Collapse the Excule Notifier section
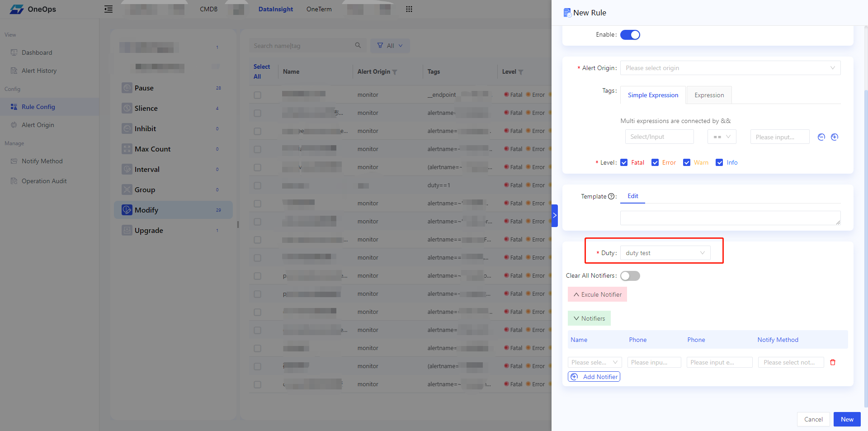Screen dimensions: 868x431 (x=597, y=294)
